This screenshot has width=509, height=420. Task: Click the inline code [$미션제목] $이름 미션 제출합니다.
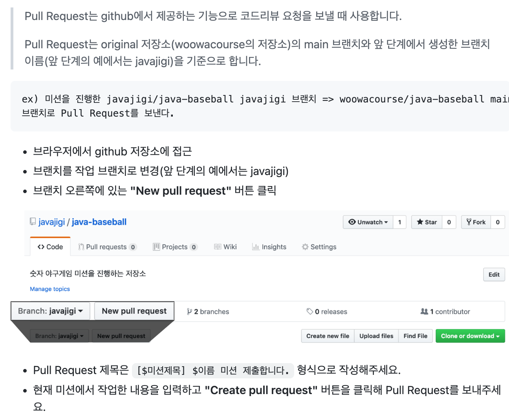pos(213,371)
